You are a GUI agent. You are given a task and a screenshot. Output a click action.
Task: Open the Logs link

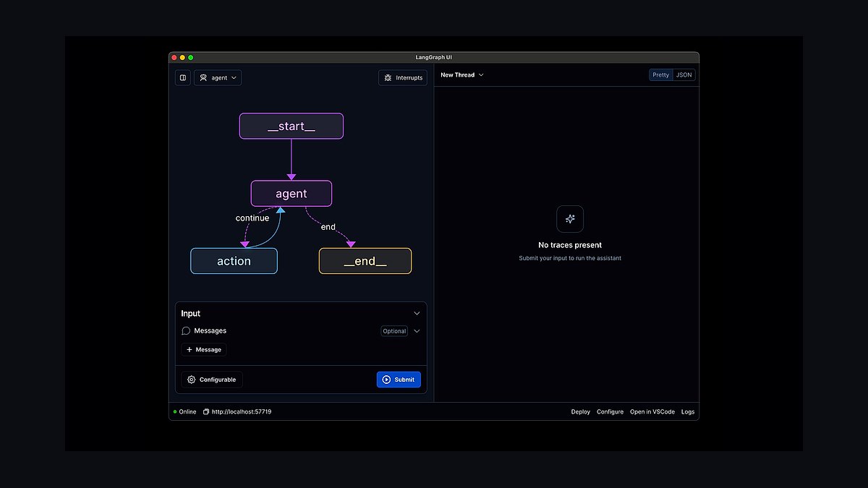pos(688,411)
